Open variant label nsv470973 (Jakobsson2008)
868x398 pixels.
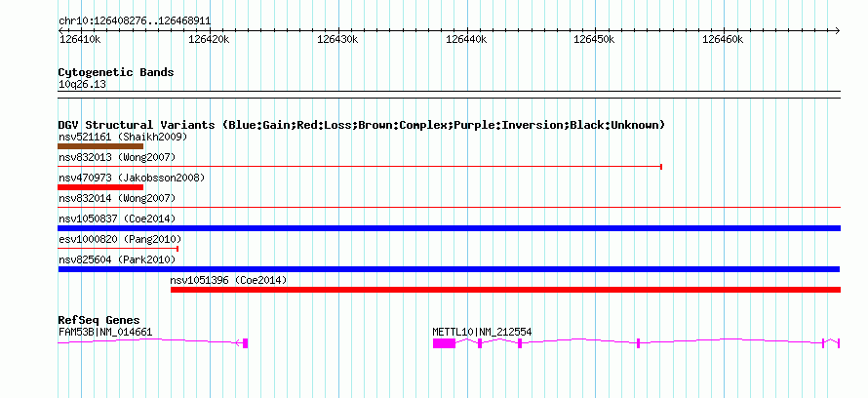pos(132,178)
